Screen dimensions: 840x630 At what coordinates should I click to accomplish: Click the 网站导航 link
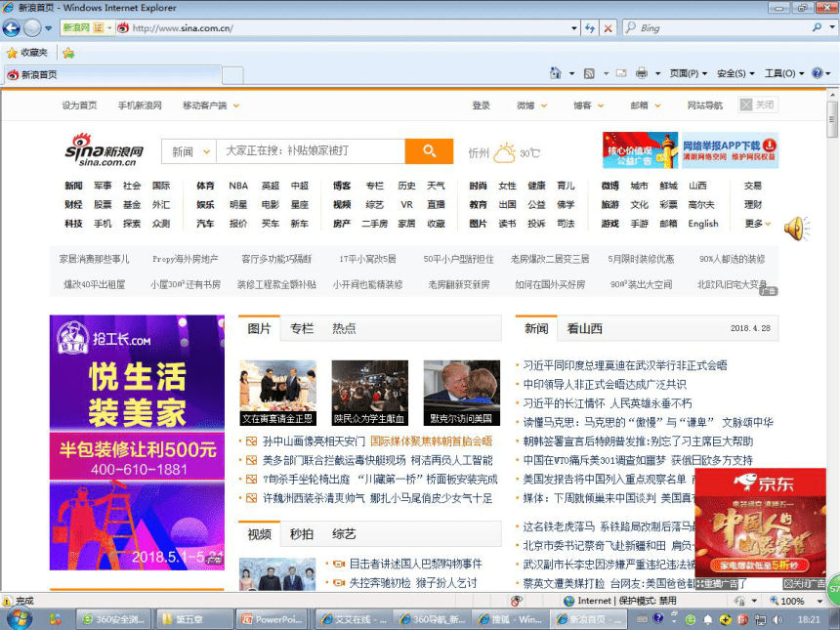(705, 105)
